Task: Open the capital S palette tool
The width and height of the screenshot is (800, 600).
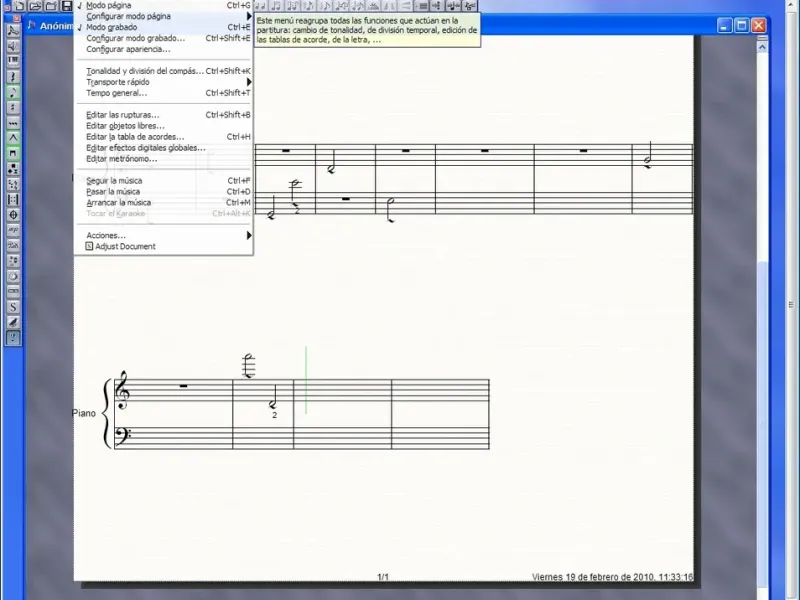Action: 13,307
